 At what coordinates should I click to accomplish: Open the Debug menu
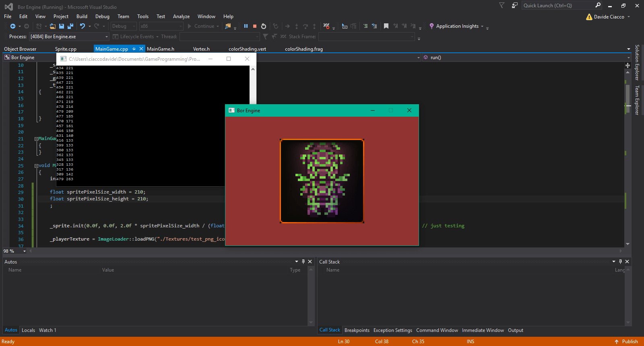[102, 16]
